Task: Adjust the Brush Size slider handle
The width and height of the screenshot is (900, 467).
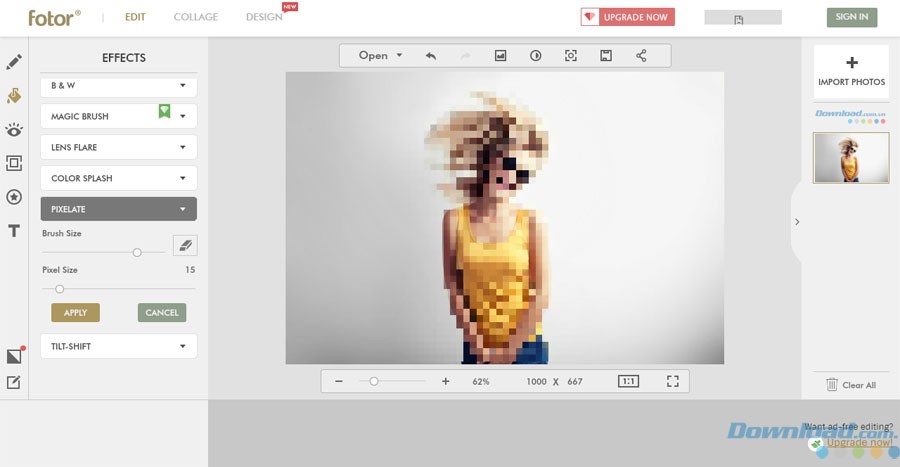Action: click(137, 252)
